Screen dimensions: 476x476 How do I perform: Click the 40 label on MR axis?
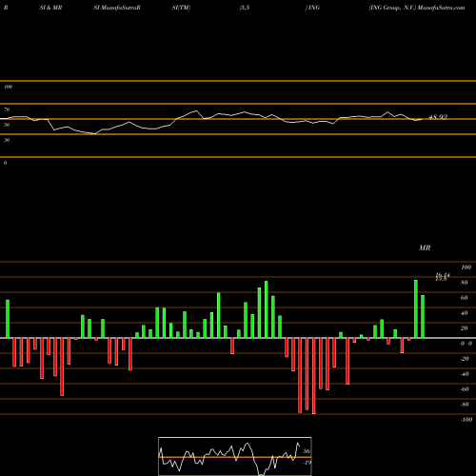(x=465, y=313)
